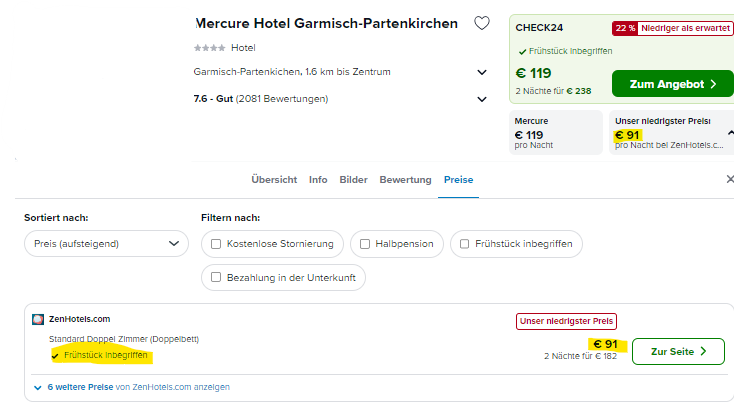Tick Bezahlung in der Unterkunft checkbox
The width and height of the screenshot is (734, 405).
216,277
